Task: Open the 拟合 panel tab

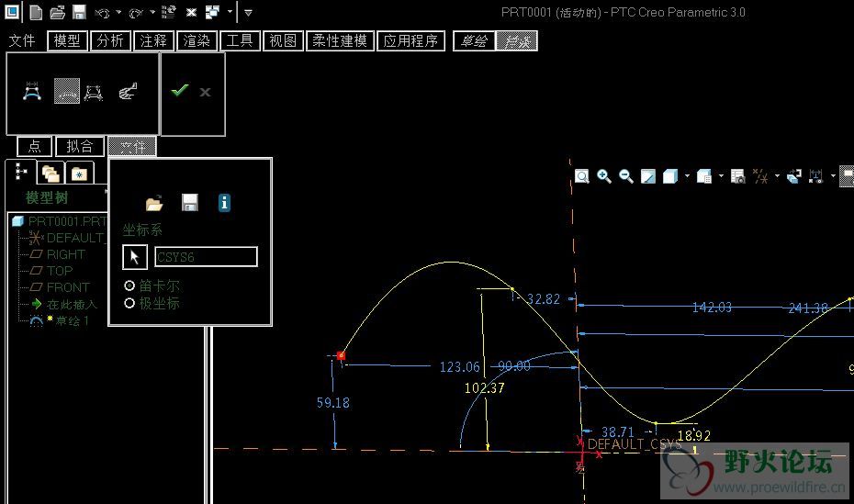Action: click(x=80, y=146)
